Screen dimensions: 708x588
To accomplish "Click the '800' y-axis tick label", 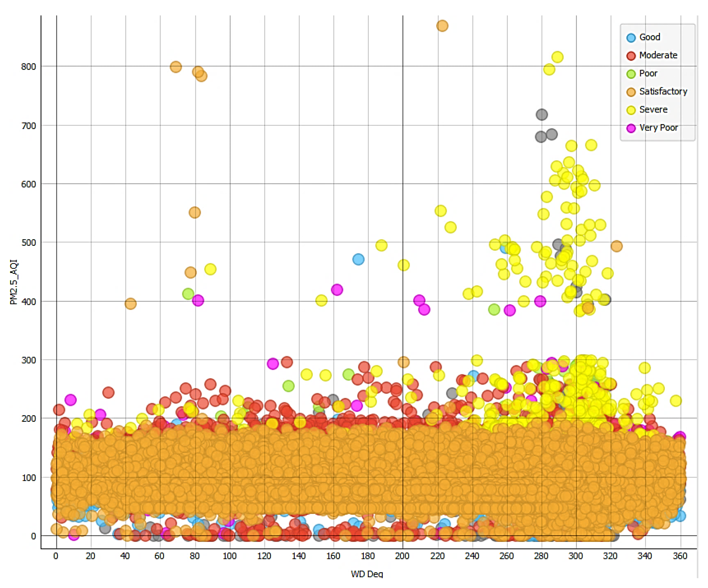I will click(x=28, y=67).
